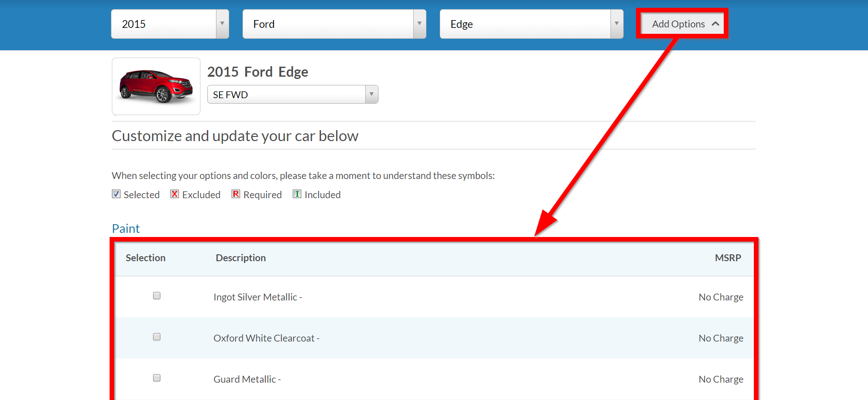Click the Selected legend checkbox icon
The image size is (868, 400).
click(116, 194)
